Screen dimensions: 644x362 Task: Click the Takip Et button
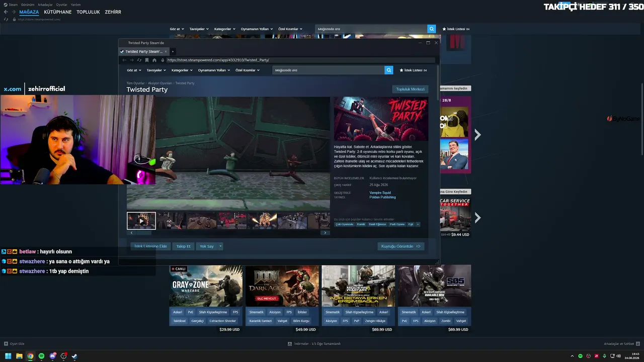[x=183, y=246]
